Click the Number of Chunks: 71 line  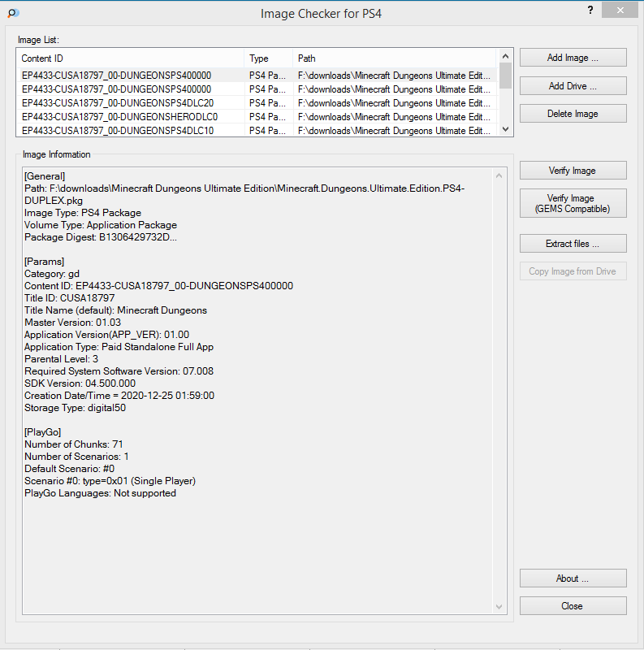click(74, 444)
